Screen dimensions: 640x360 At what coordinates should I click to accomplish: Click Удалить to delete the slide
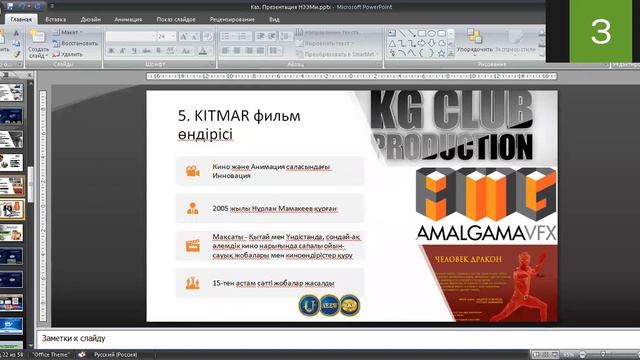[68, 54]
